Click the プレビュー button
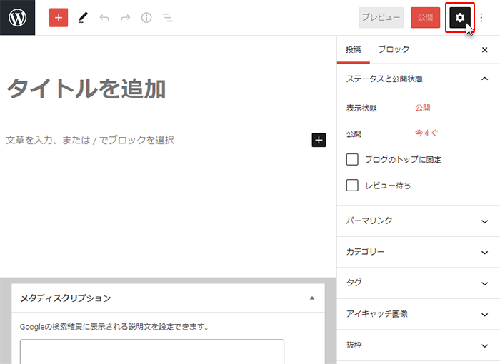Viewport: 500px width, 364px height. click(x=381, y=18)
